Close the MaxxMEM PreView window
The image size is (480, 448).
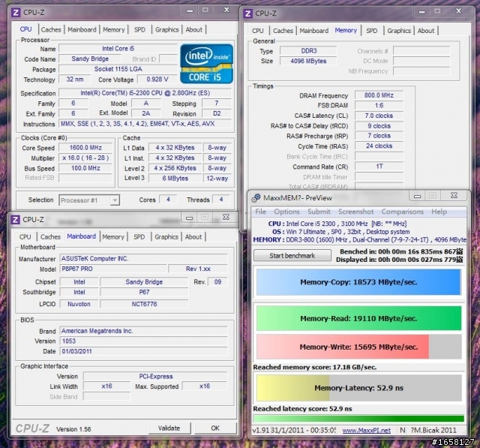click(x=454, y=195)
